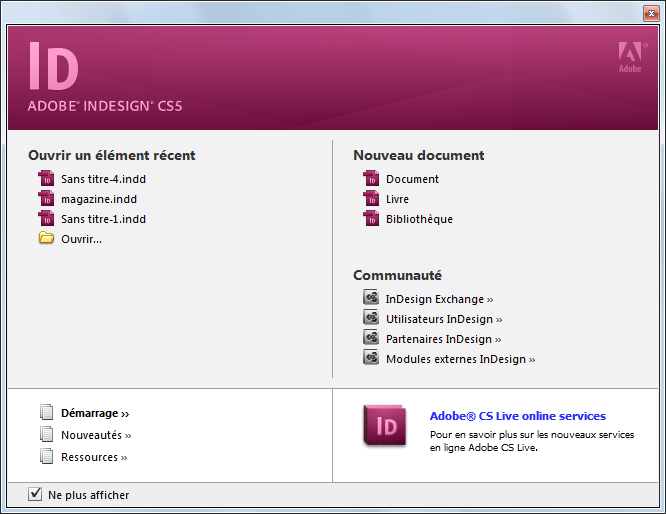The image size is (666, 514).
Task: Click the Modules externes InDesign icon
Action: click(x=371, y=357)
